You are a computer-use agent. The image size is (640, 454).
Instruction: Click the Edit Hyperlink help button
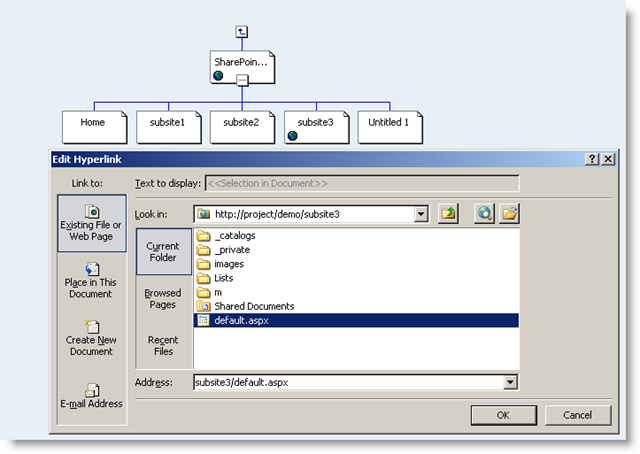(592, 159)
